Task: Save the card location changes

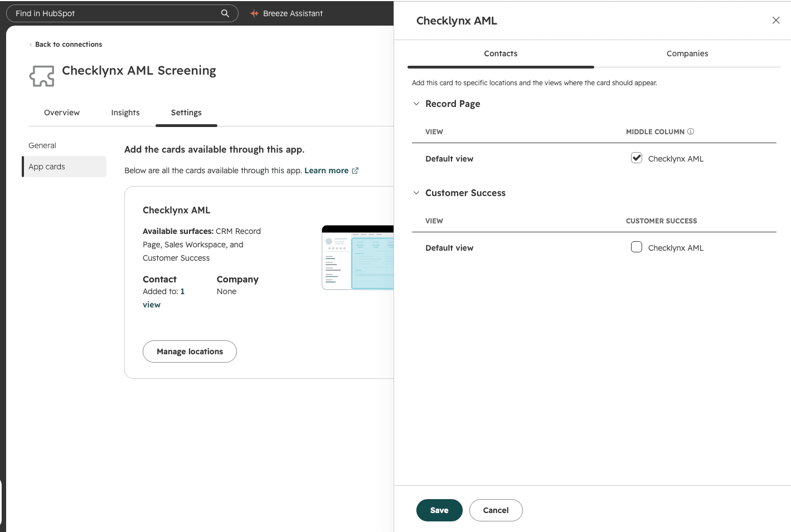Action: point(439,510)
